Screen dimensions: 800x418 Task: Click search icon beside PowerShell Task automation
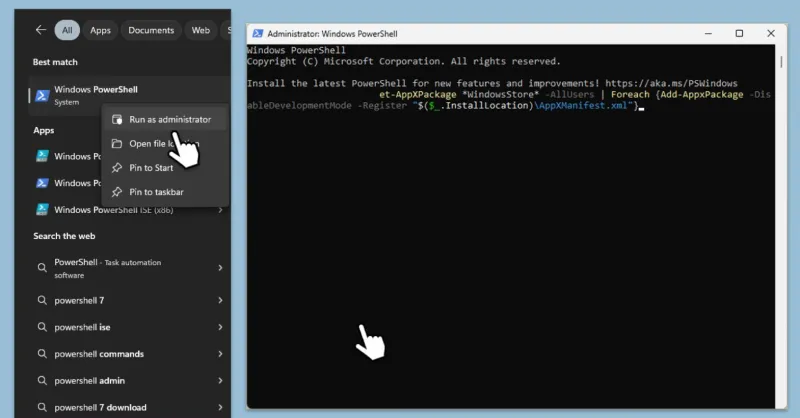click(42, 267)
